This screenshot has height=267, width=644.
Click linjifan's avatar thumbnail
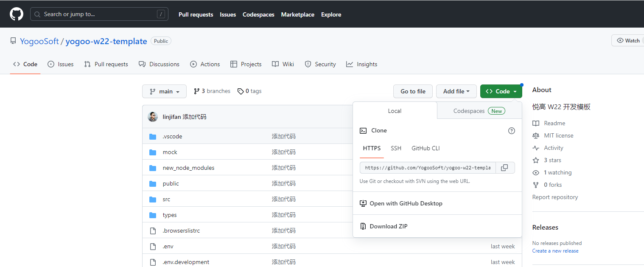pos(153,116)
